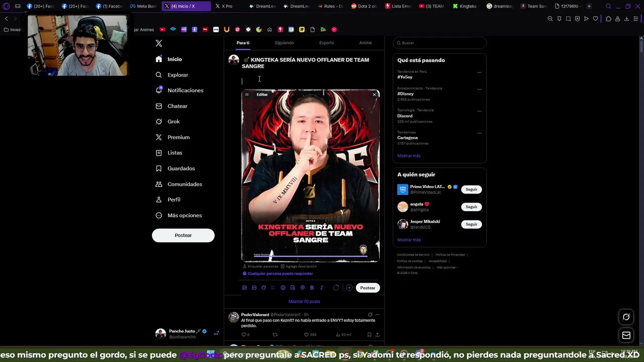This screenshot has height=362, width=644.
Task: Open options for Cartagena trend
Action: coord(479,133)
